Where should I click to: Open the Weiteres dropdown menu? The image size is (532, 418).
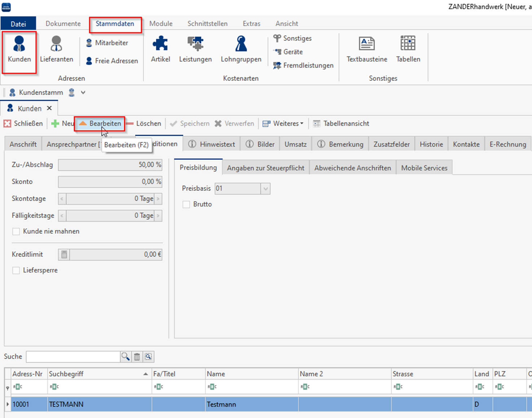[283, 123]
